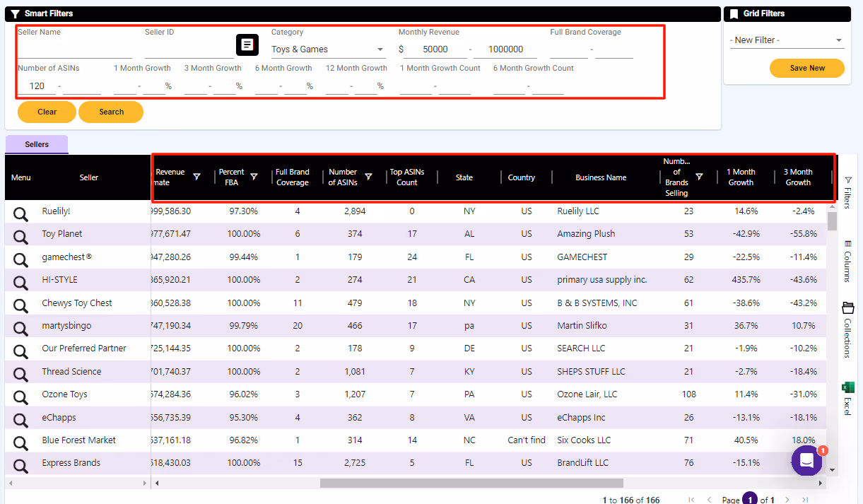Click the horizontal grid scrollbar thumb
The image size is (863, 504).
471,483
